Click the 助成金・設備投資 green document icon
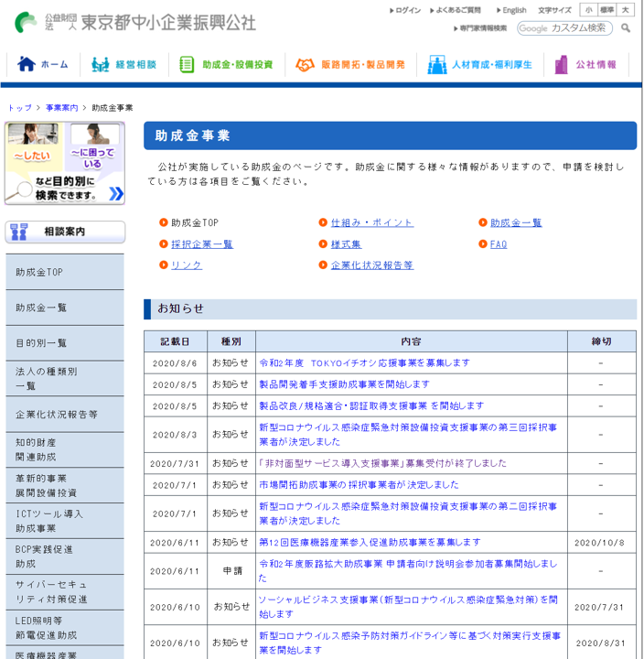The image size is (644, 659). (x=187, y=64)
